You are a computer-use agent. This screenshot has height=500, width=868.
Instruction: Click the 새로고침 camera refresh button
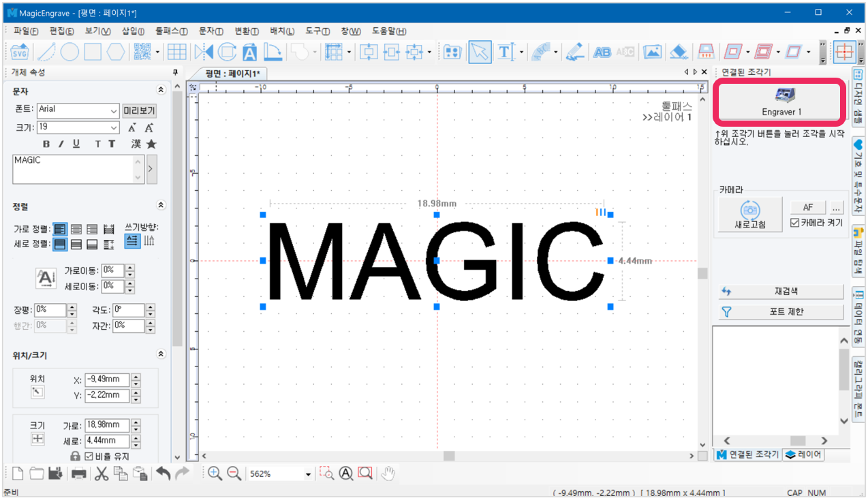coord(751,215)
